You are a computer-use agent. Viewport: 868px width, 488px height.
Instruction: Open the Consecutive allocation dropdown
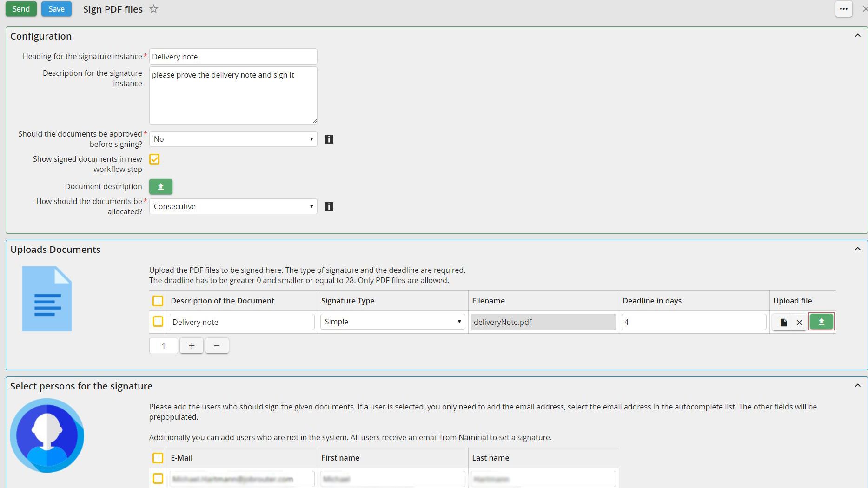click(233, 206)
